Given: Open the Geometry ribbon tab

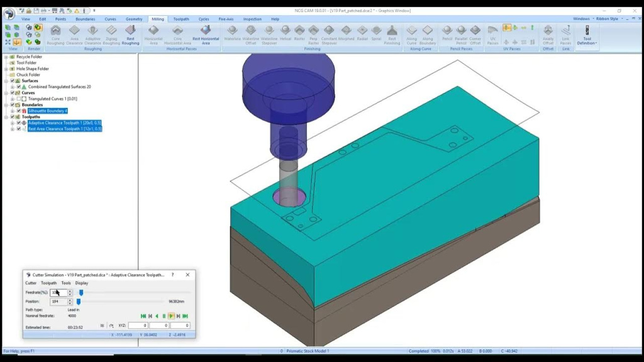Looking at the screenshot, I should point(134,19).
